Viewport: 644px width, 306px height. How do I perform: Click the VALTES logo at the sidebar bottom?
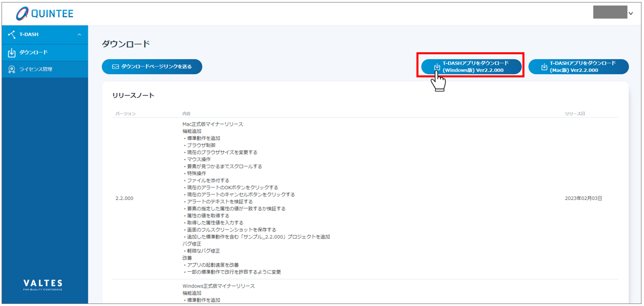[43, 284]
